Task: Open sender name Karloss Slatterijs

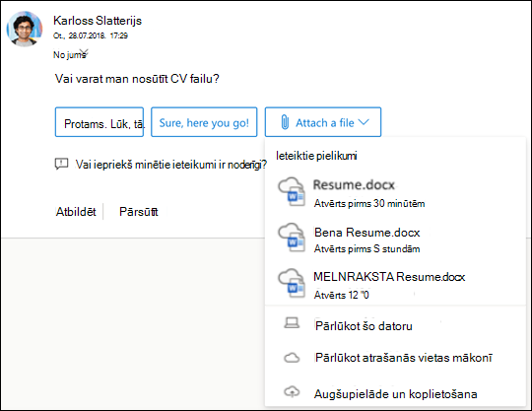Action: coord(98,21)
